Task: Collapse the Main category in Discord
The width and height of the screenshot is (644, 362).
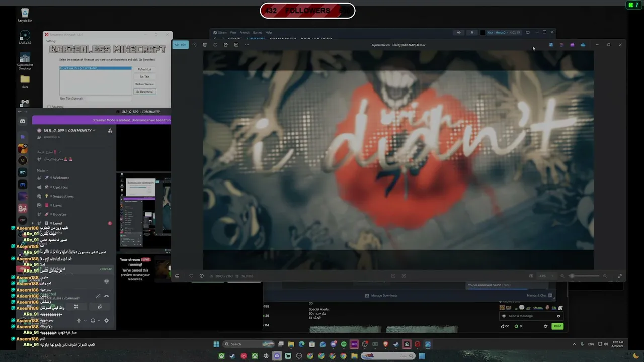Action: pyautogui.click(x=42, y=170)
